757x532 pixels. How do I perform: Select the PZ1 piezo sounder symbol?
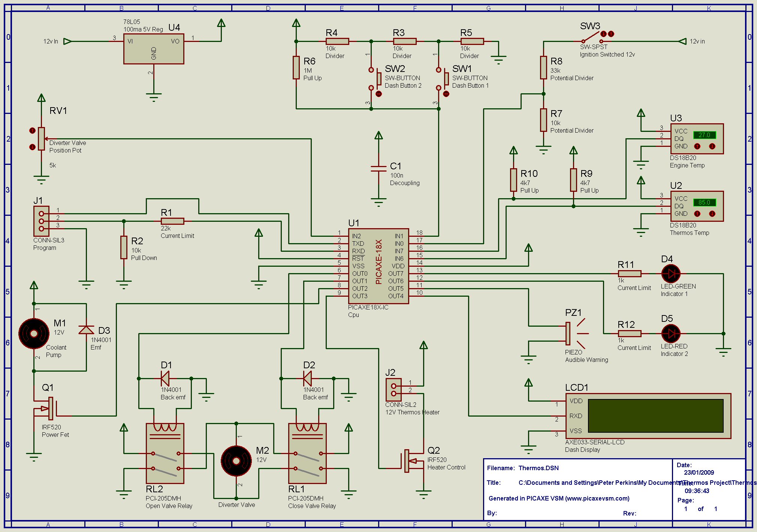(x=568, y=333)
